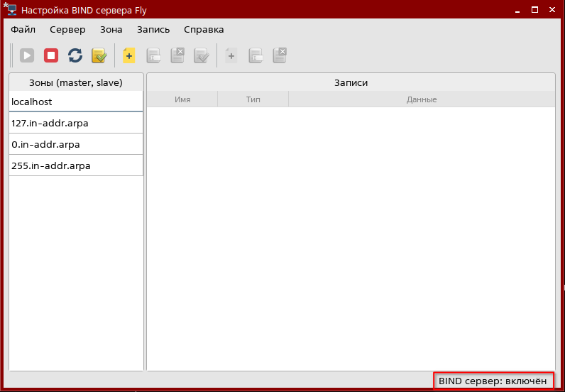Open the Файл menu
Viewport: 565px width, 392px height.
point(23,29)
